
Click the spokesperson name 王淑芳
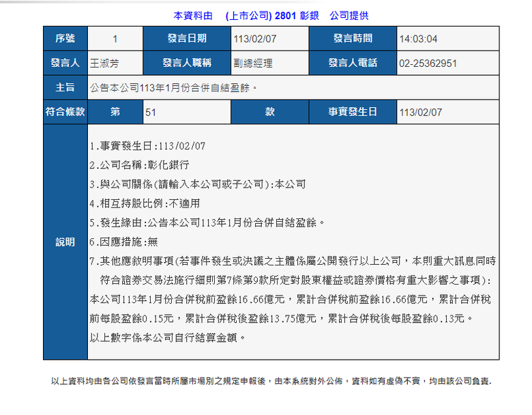(104, 63)
